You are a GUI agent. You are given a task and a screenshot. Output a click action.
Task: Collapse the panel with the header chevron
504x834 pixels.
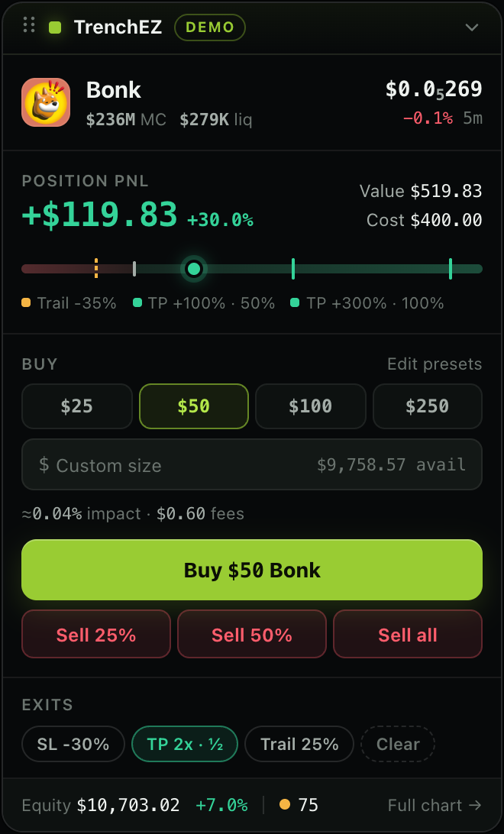click(472, 27)
